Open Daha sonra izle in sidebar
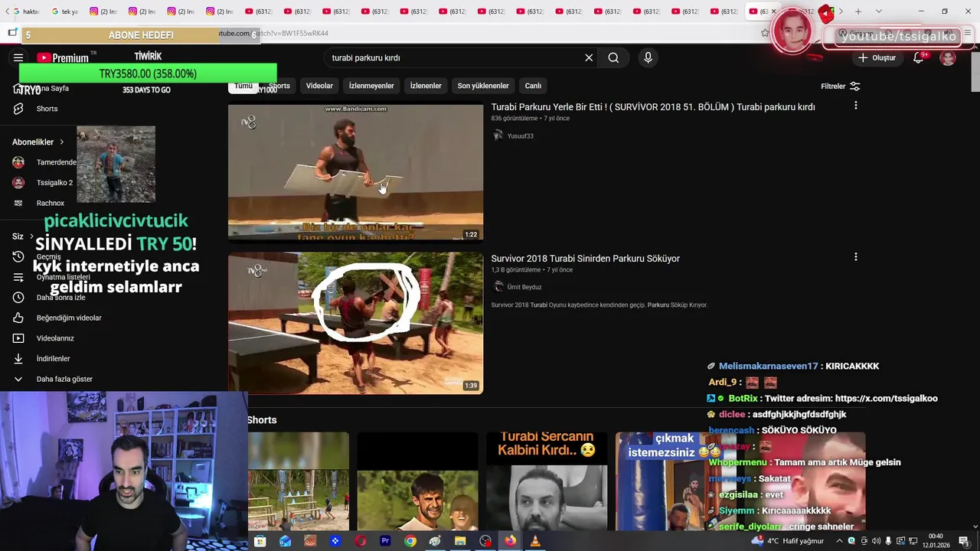The height and width of the screenshot is (551, 980). 60,298
